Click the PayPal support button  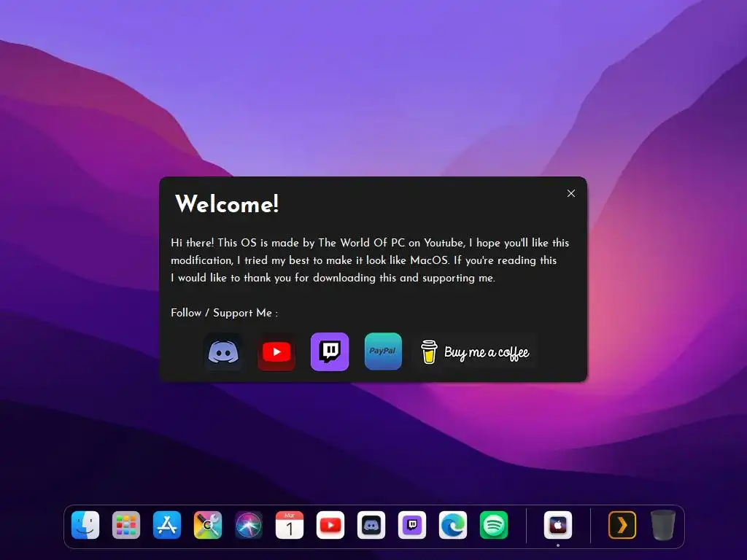click(x=383, y=351)
